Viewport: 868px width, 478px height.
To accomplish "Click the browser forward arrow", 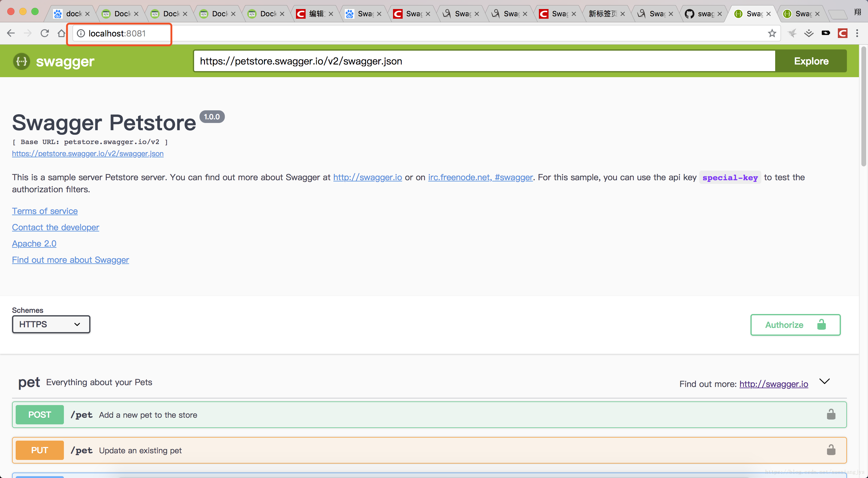I will [x=28, y=33].
